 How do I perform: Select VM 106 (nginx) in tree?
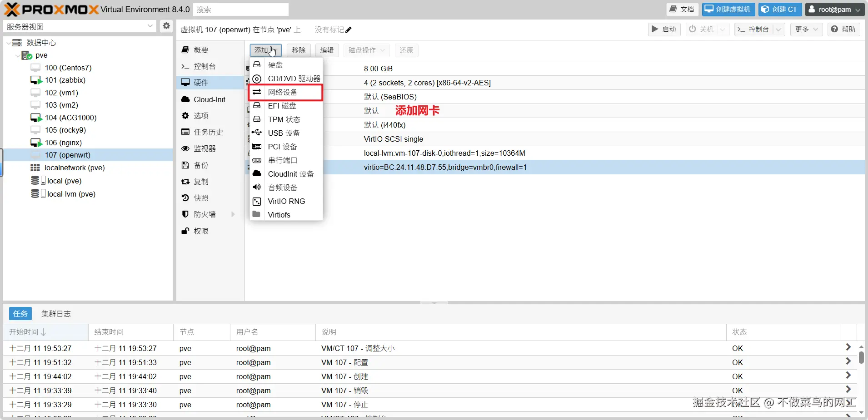63,143
